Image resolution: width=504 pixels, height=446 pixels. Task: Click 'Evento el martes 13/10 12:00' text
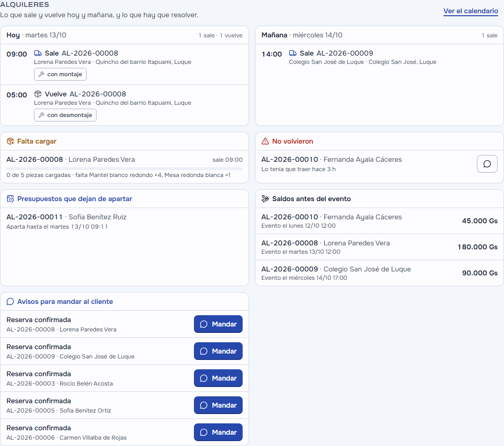(301, 252)
